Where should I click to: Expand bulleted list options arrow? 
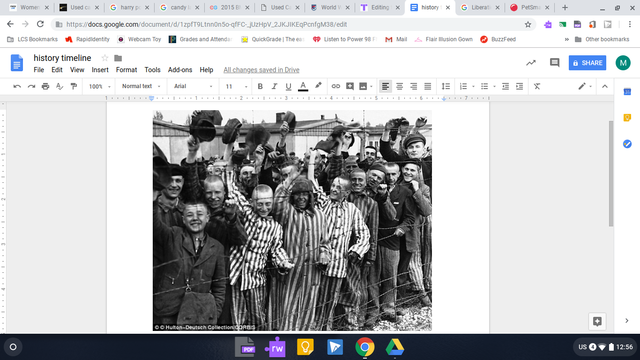click(494, 87)
